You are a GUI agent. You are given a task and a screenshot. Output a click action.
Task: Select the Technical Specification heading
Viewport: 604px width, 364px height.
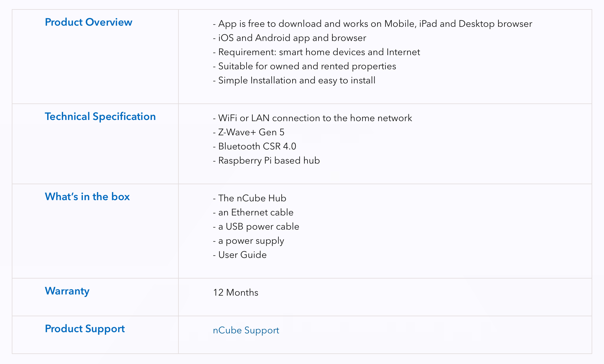pos(100,117)
